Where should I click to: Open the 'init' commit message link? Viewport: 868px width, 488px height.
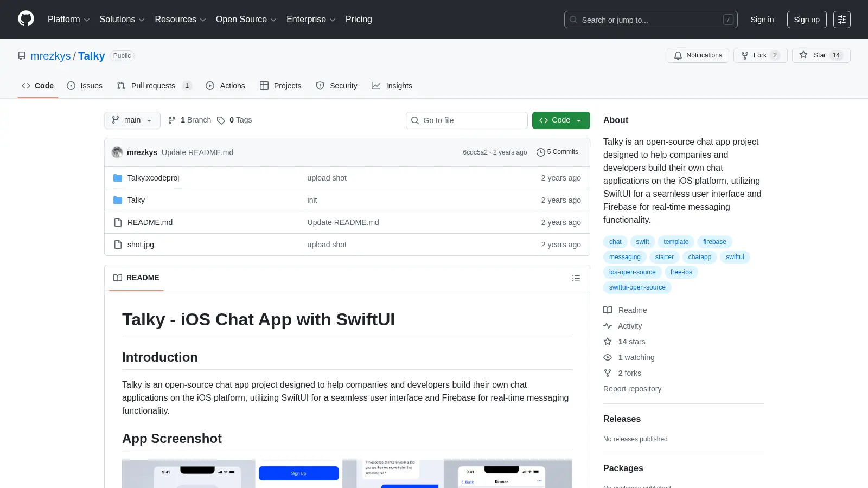(312, 200)
